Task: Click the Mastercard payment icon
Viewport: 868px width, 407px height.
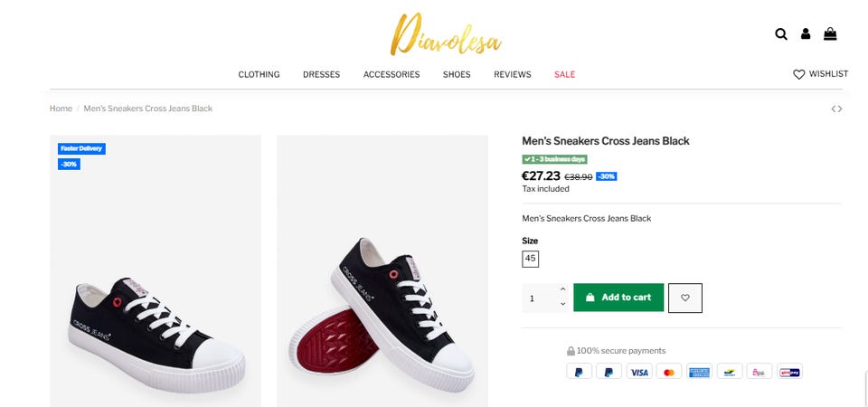Action: pyautogui.click(x=668, y=372)
